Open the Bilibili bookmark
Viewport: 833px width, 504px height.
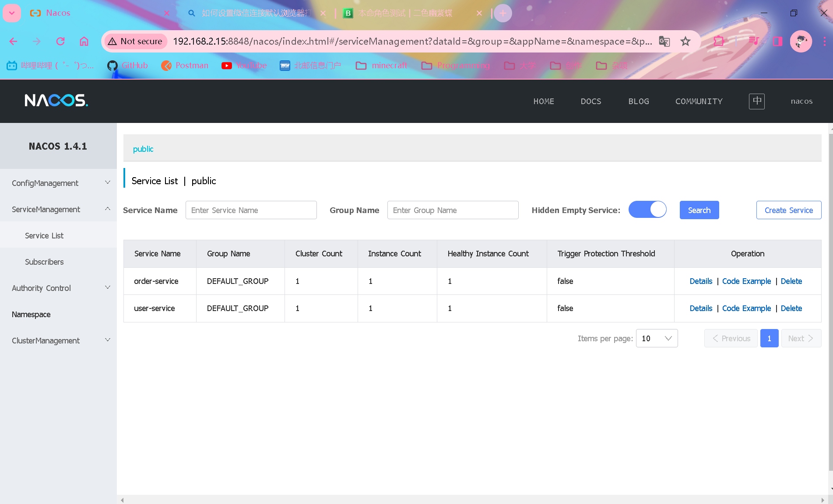tap(50, 66)
